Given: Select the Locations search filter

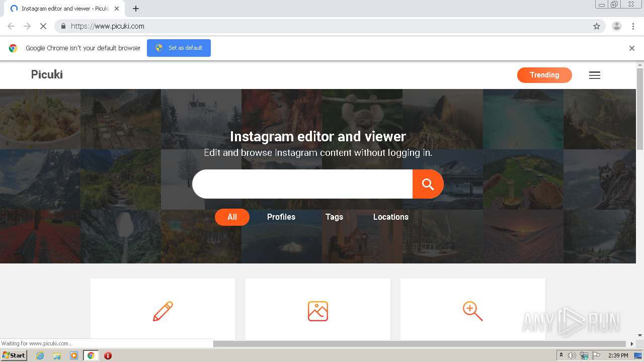Looking at the screenshot, I should pyautogui.click(x=391, y=217).
